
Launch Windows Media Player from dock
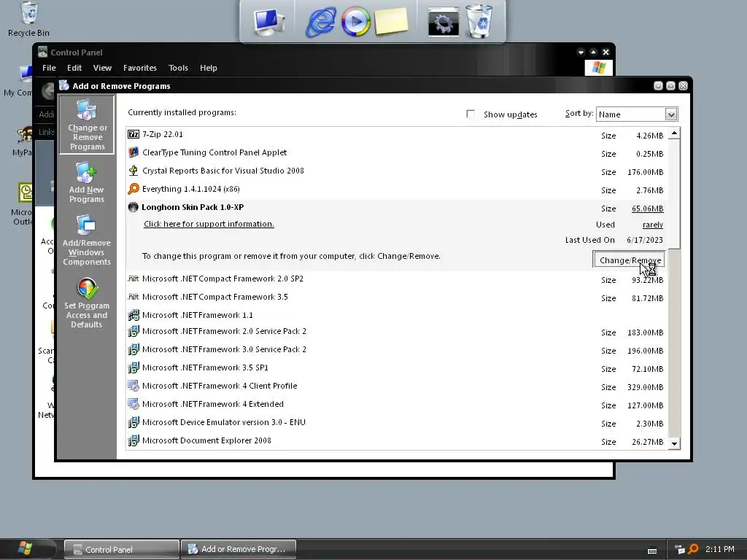[355, 21]
